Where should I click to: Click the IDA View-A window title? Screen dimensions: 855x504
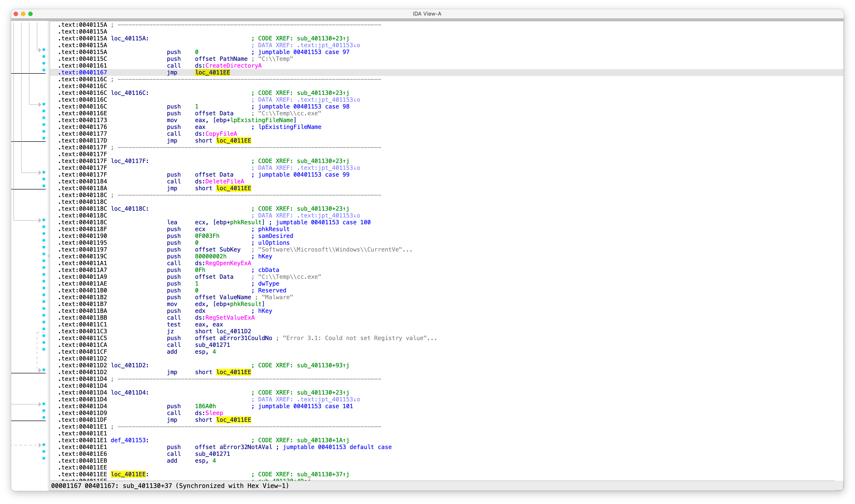[427, 14]
